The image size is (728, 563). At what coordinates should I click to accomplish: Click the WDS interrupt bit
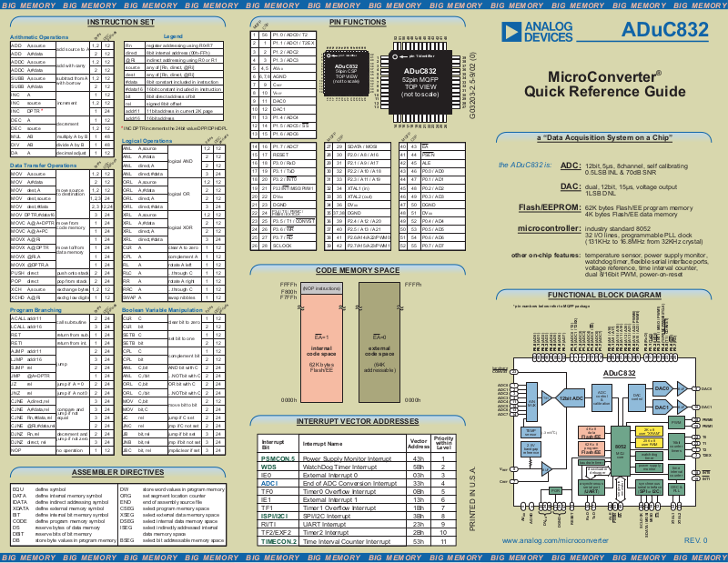coord(268,467)
